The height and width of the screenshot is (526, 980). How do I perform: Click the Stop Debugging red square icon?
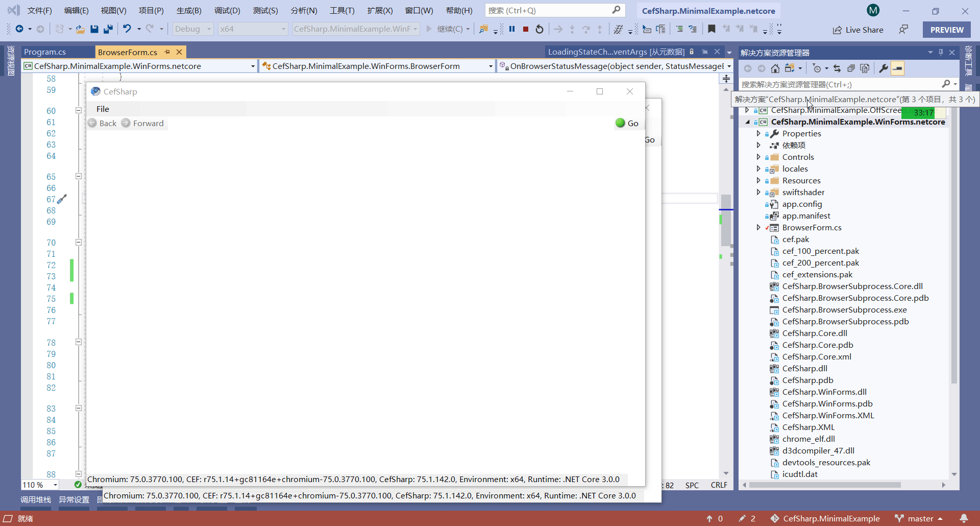(x=526, y=29)
